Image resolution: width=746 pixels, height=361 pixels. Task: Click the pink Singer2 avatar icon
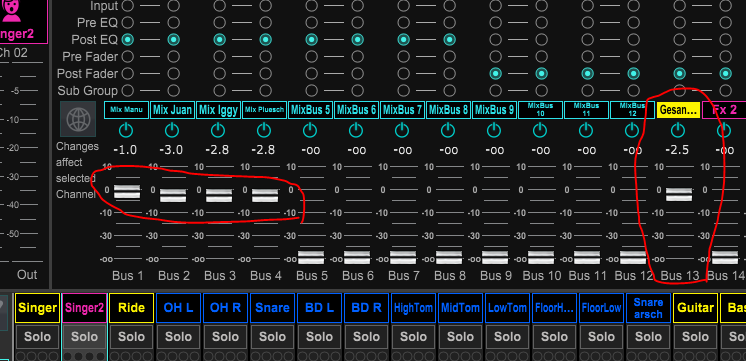pyautogui.click(x=11, y=10)
